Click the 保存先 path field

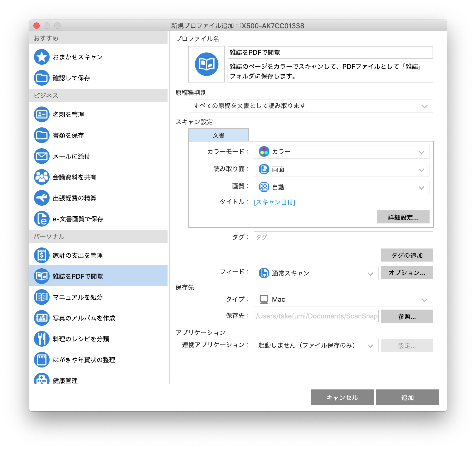click(x=316, y=316)
